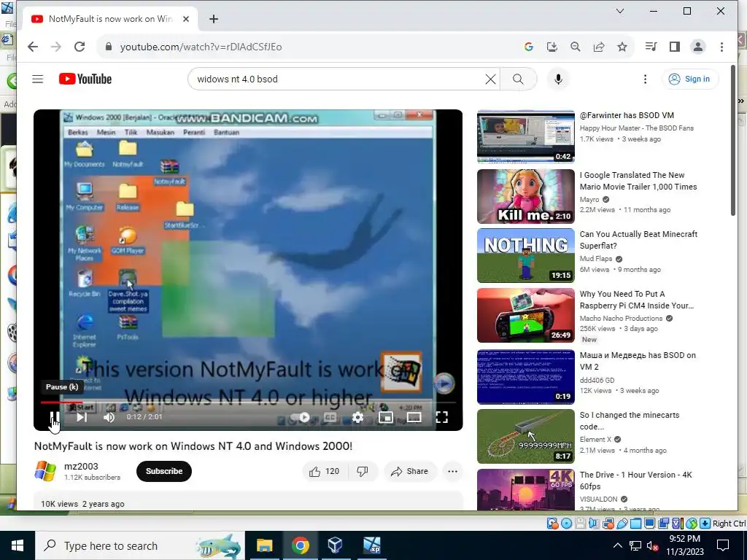Open Chrome three-dot menu
The height and width of the screenshot is (560, 747).
pos(721,47)
